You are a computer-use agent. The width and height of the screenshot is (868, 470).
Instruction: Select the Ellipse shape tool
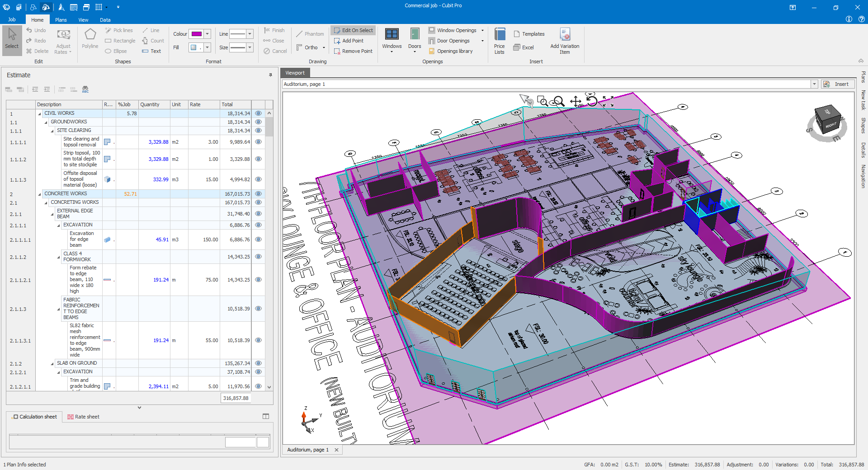pos(117,51)
